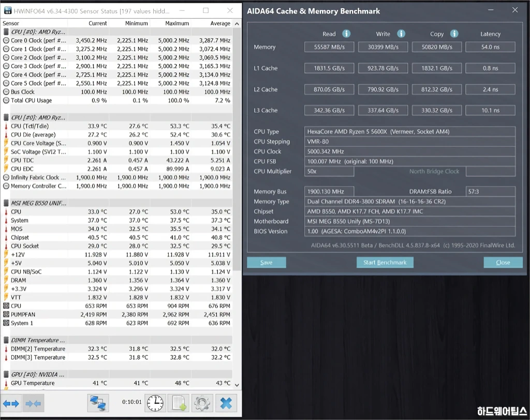Click HWiNFO log to file icon

tap(179, 403)
